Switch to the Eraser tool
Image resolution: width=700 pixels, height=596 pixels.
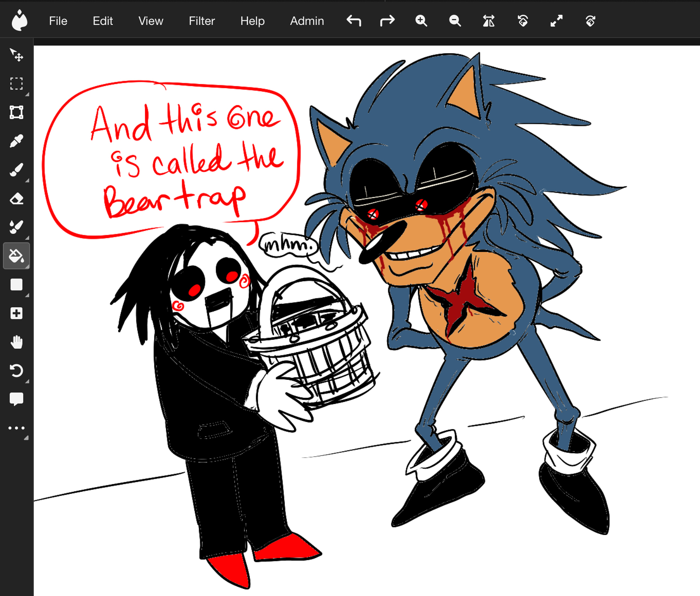point(16,198)
